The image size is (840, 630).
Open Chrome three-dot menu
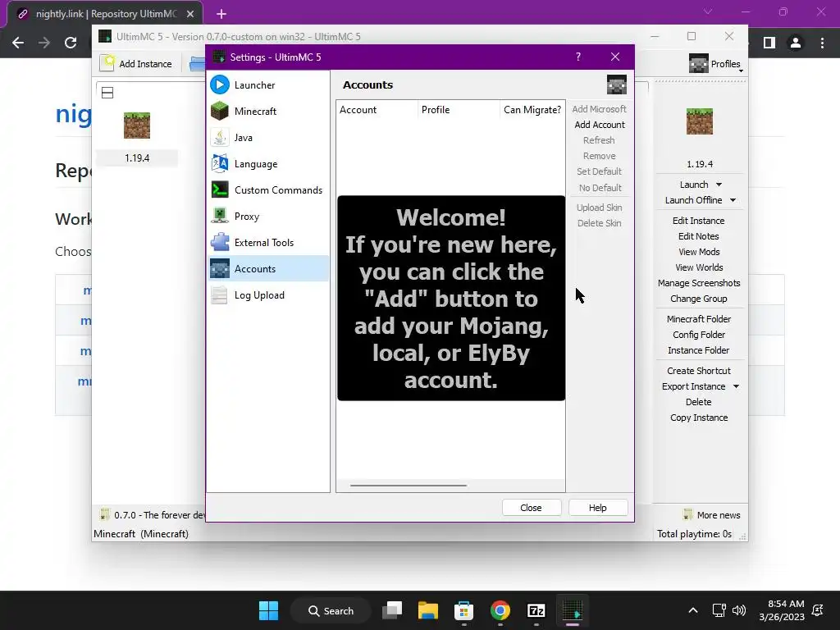tap(822, 43)
